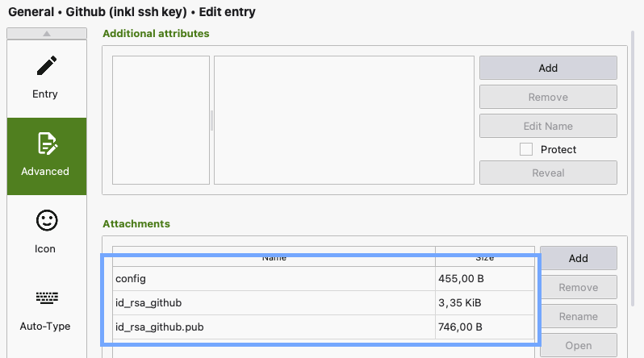The image size is (644, 358).
Task: Click the attachments Rename button
Action: pos(579,317)
